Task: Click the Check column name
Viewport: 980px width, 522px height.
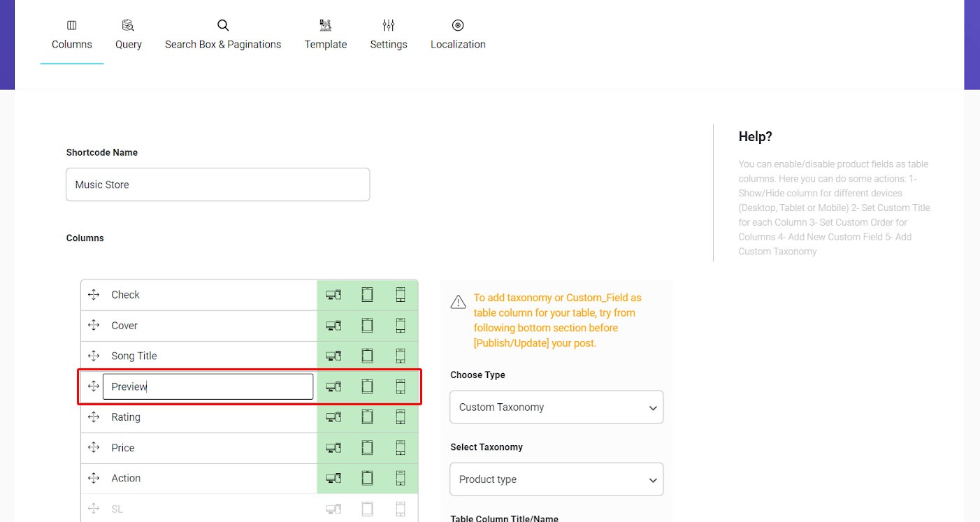Action: [x=126, y=295]
